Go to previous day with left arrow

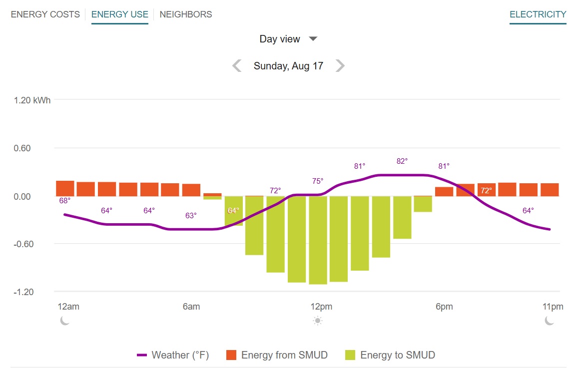click(x=237, y=66)
